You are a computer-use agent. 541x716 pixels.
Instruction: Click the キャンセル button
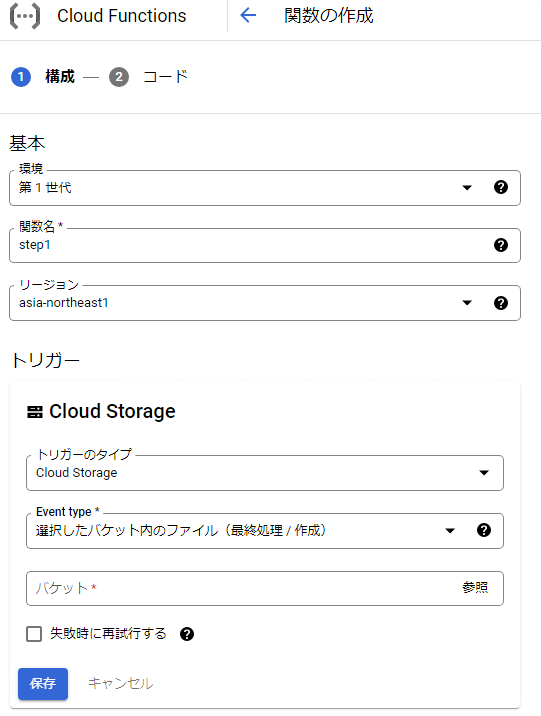[x=121, y=684]
